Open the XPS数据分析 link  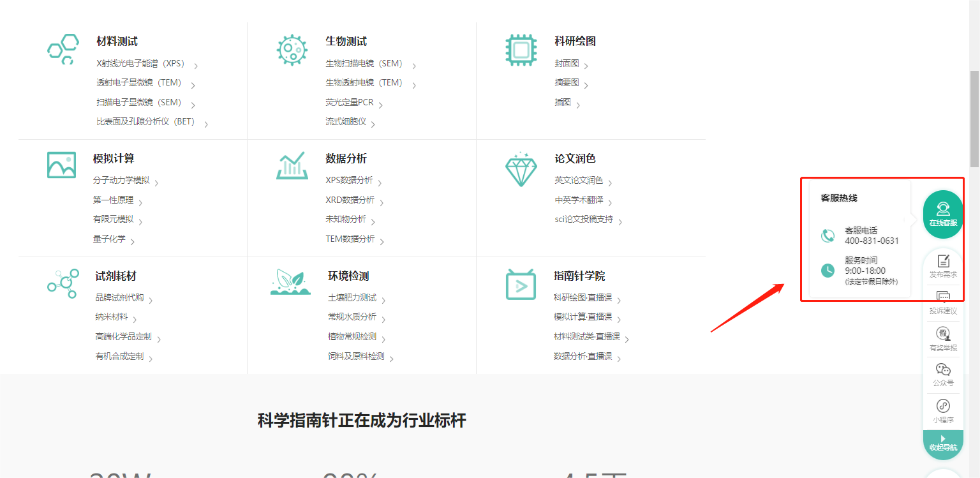[348, 181]
